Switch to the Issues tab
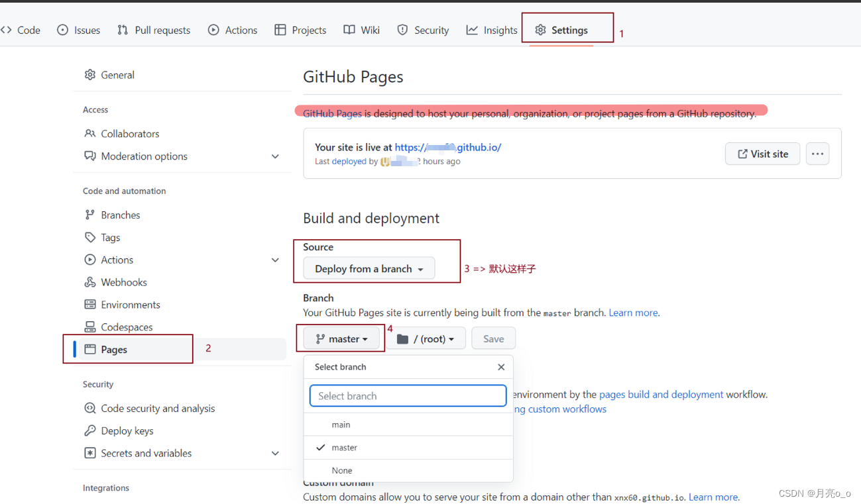 click(78, 30)
